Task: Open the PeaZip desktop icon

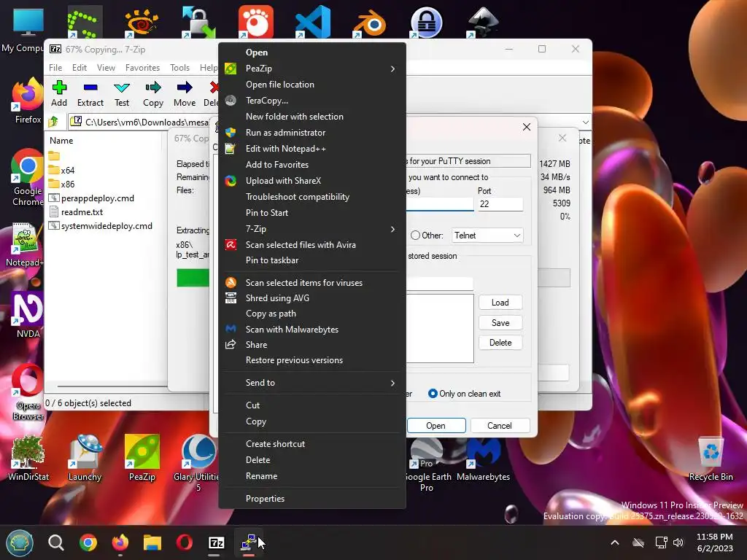Action: point(142,458)
